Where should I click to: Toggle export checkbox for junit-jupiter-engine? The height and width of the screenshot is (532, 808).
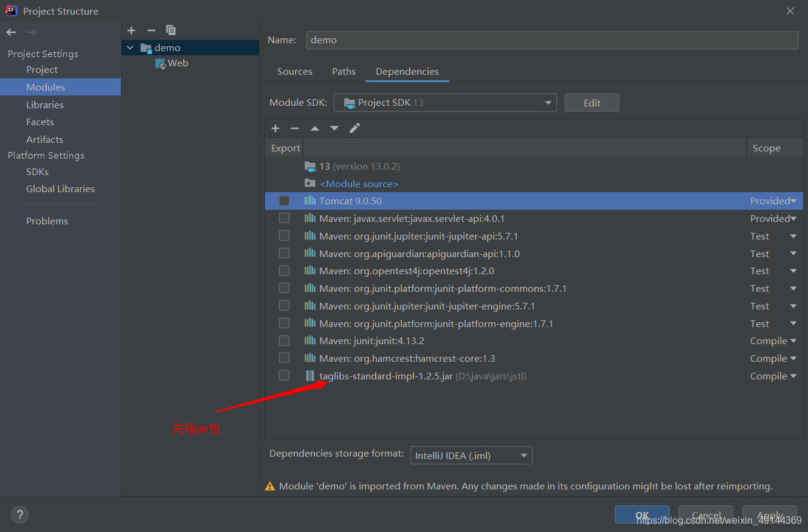click(284, 306)
